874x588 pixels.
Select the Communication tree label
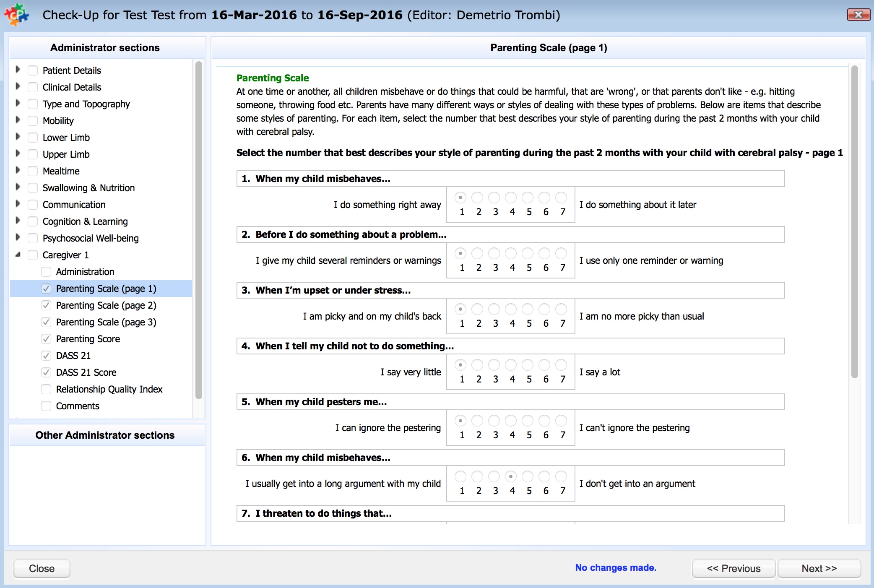pos(74,205)
